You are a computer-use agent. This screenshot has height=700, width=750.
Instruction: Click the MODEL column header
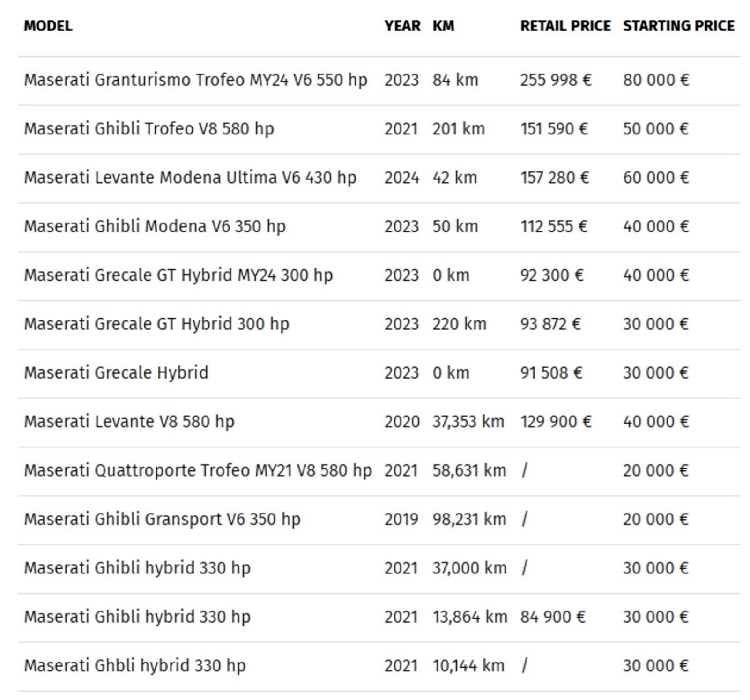coord(48,26)
